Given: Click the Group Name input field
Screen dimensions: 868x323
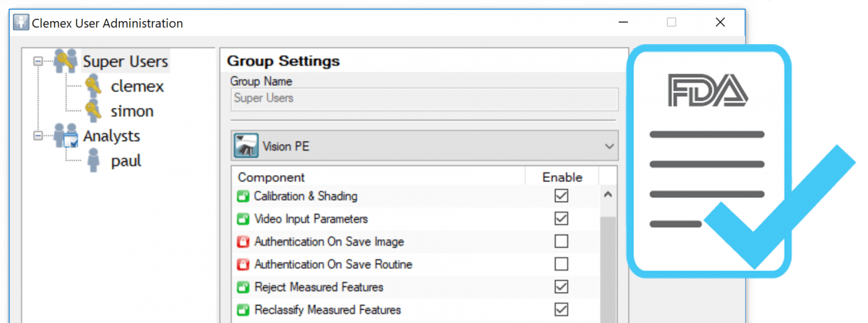Looking at the screenshot, I should click(x=425, y=98).
